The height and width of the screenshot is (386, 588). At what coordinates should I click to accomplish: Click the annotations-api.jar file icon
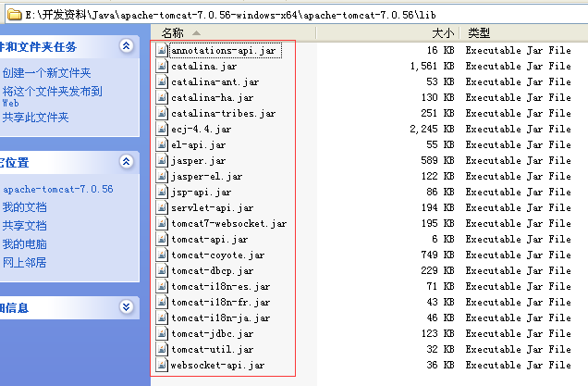coord(162,50)
